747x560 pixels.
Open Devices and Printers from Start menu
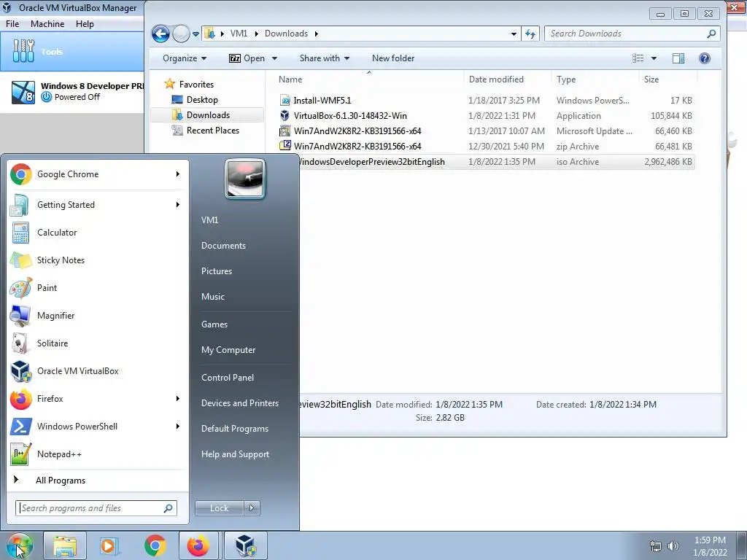(239, 403)
